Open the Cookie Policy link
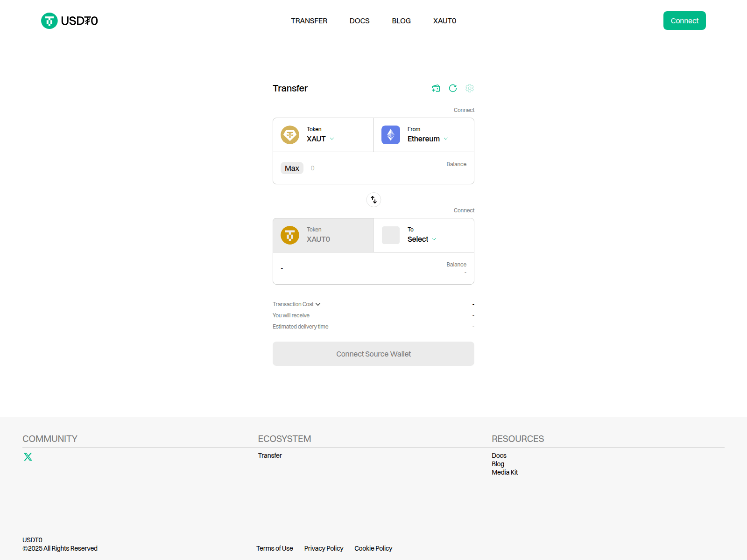The width and height of the screenshot is (747, 560). (x=373, y=548)
